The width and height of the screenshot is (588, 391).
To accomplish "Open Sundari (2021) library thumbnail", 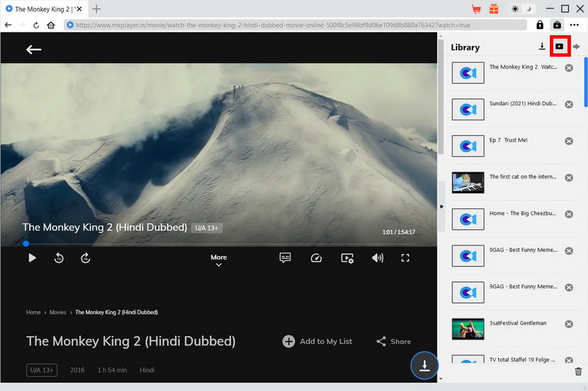I will coord(468,109).
